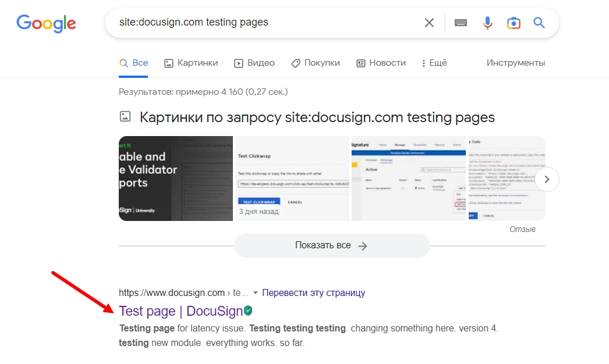Click the Показать все button
609x364 pixels.
click(331, 245)
